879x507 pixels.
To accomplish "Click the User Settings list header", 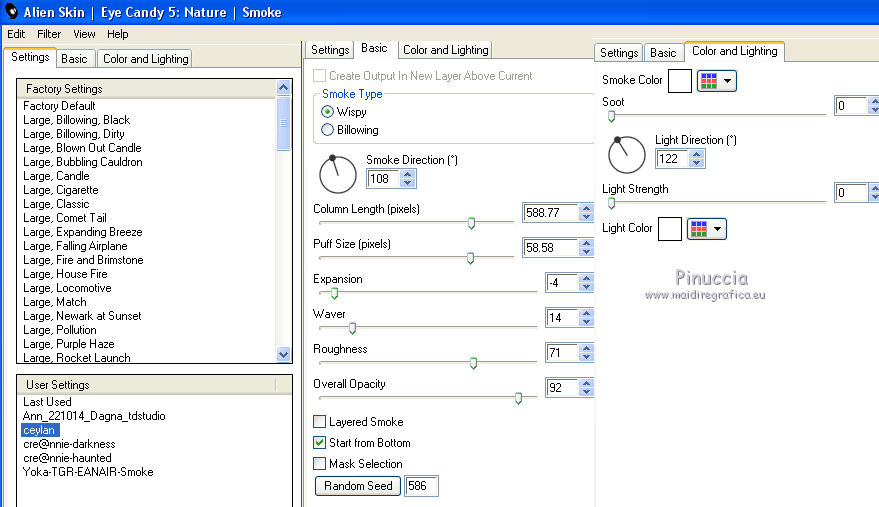I will [x=147, y=385].
